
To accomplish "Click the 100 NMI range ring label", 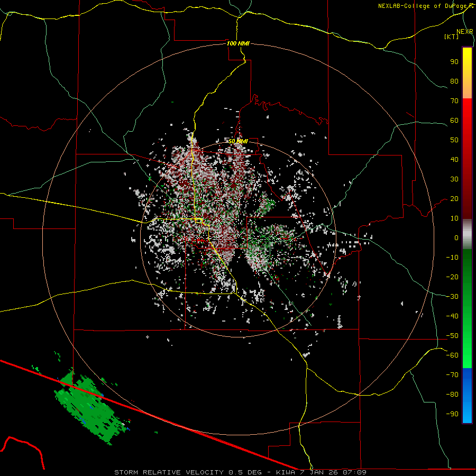I will pyautogui.click(x=238, y=43).
